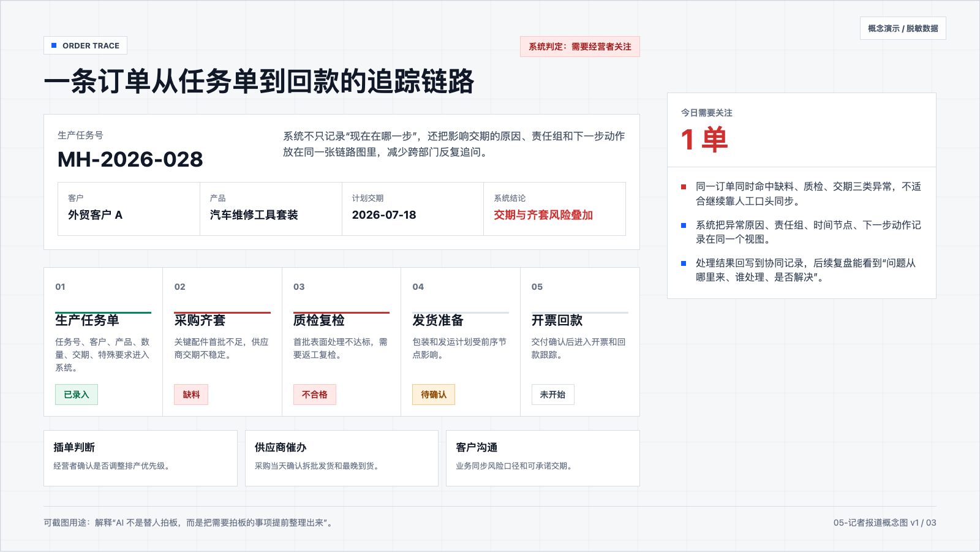Open the 生产任务单 step card title
The image size is (980, 552).
(x=87, y=320)
